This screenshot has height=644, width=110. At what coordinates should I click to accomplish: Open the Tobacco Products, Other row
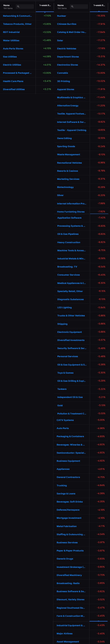pos(17,24)
